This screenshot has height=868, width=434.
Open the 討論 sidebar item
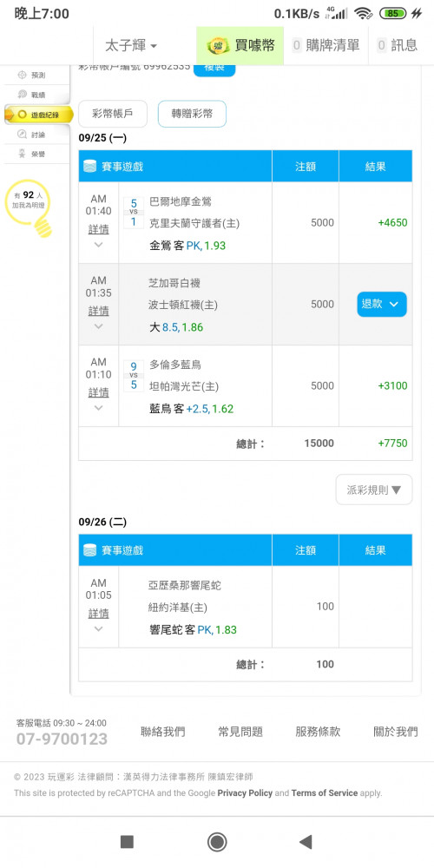tap(36, 135)
